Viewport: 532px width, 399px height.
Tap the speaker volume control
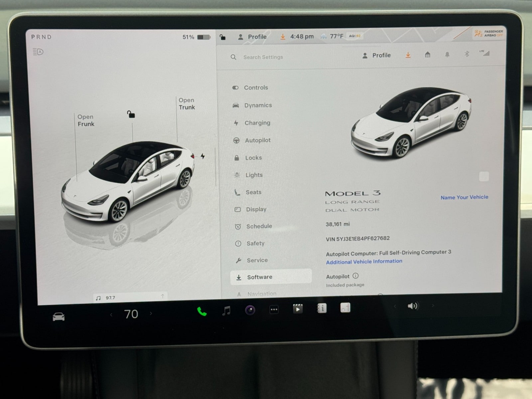pos(413,306)
